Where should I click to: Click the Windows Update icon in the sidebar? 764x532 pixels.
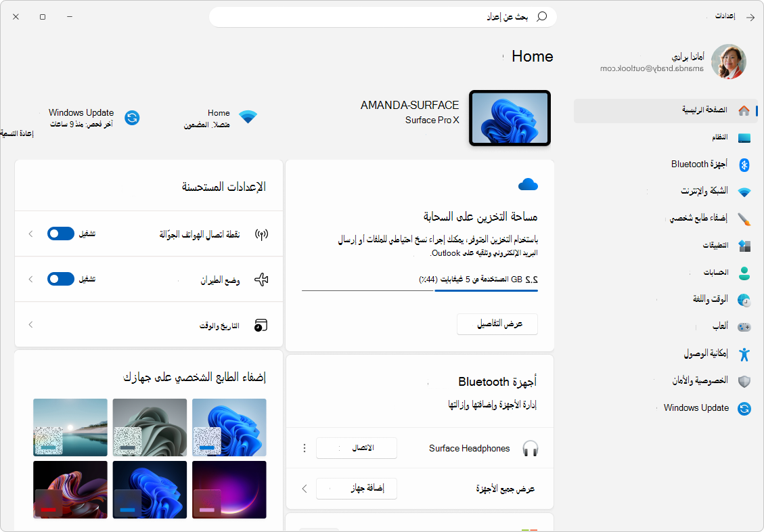[744, 408]
